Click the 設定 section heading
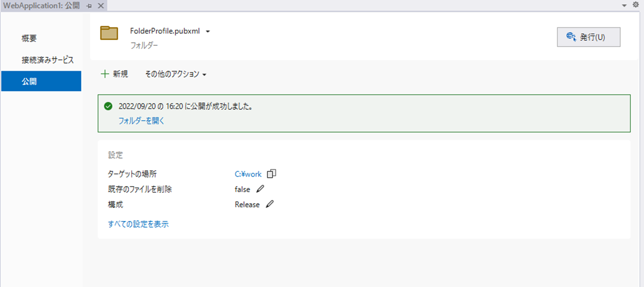Image resolution: width=644 pixels, height=287 pixels. (x=115, y=155)
